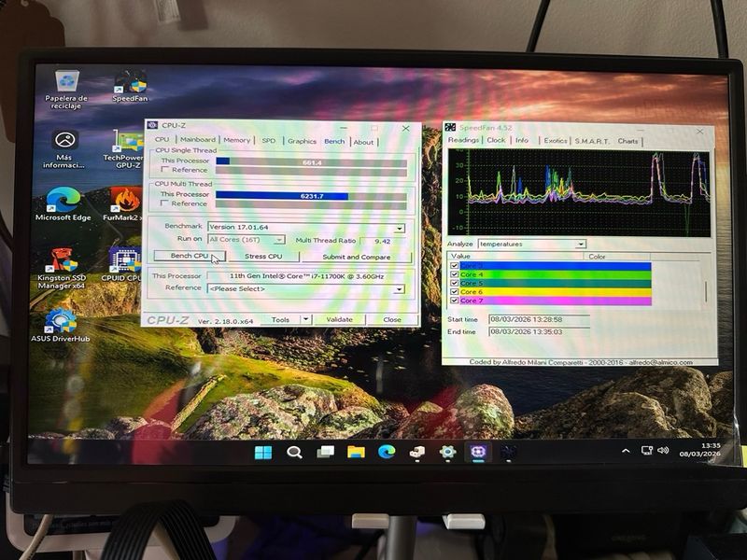
Task: Open the Windows Start menu
Action: pyautogui.click(x=263, y=452)
